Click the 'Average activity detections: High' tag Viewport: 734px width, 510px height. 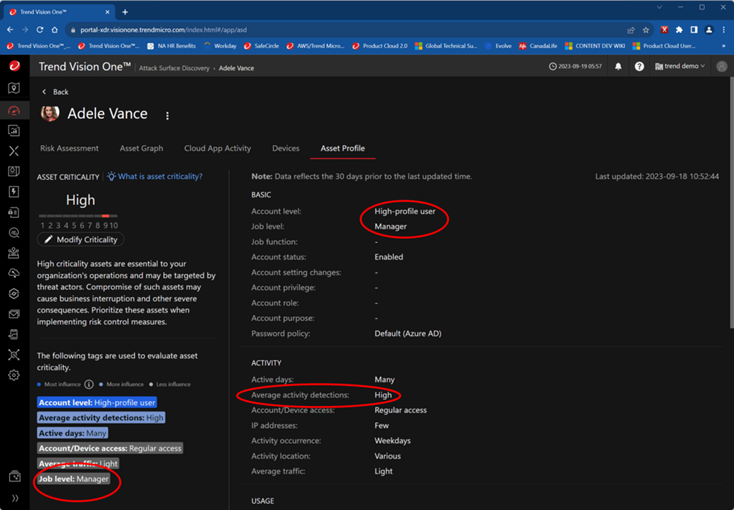coord(101,418)
